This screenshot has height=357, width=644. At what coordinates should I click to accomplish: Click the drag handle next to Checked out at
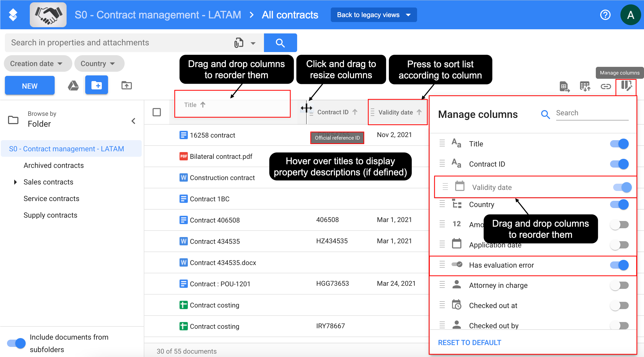(442, 305)
